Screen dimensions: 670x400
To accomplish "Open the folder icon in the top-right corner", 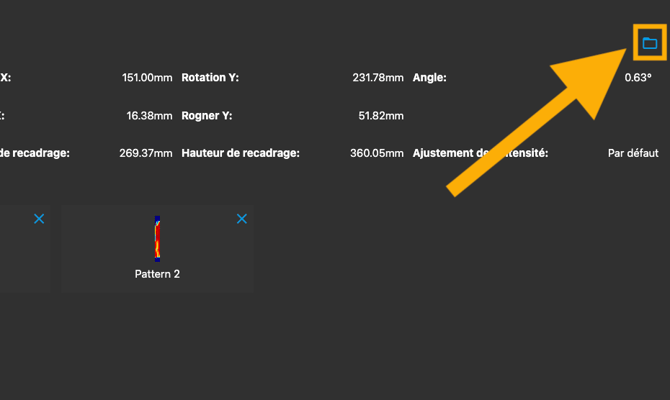I will tap(649, 43).
